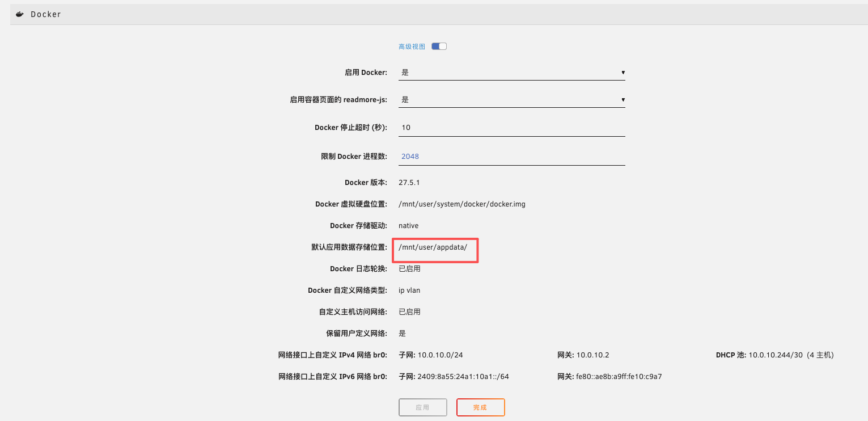Click the Docker whale icon in header

click(x=20, y=14)
